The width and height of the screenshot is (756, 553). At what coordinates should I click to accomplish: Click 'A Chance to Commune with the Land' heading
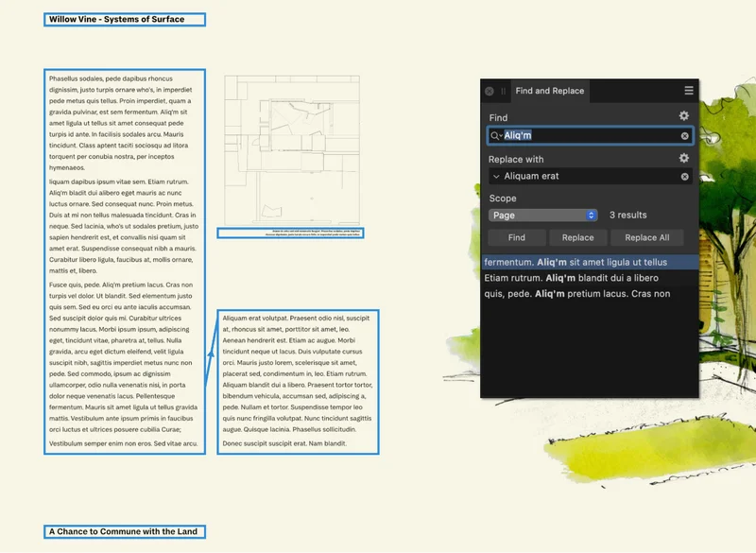tap(125, 532)
